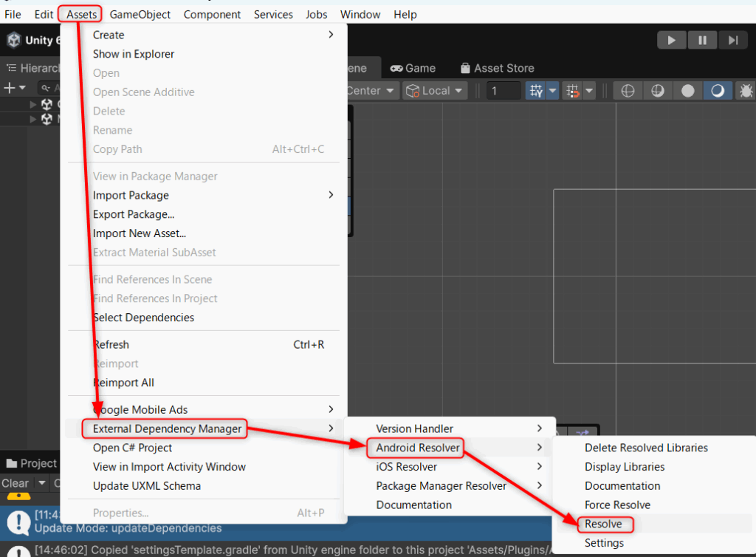Screen dimensions: 756x557
Task: Open the File menu
Action: (x=13, y=15)
